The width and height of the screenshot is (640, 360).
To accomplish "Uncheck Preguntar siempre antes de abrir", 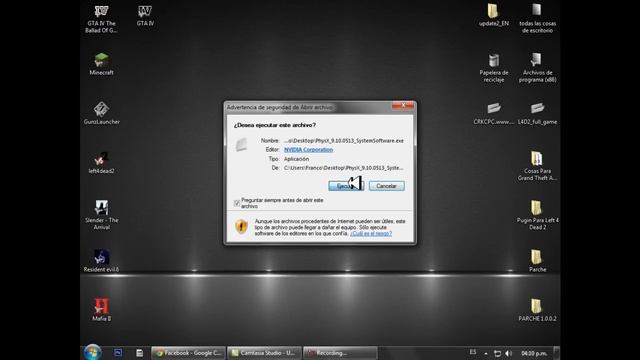I will [237, 203].
